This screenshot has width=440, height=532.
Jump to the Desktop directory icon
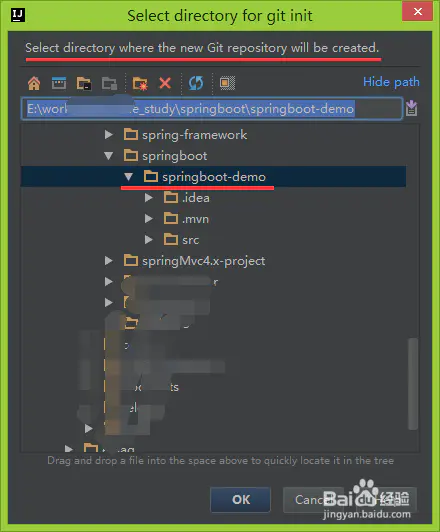coord(59,83)
